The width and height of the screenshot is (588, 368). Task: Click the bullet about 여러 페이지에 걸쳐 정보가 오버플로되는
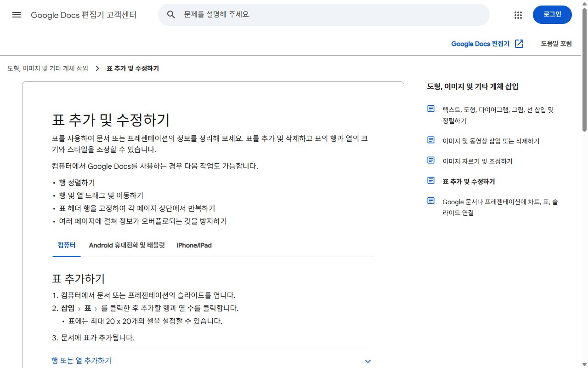(143, 221)
